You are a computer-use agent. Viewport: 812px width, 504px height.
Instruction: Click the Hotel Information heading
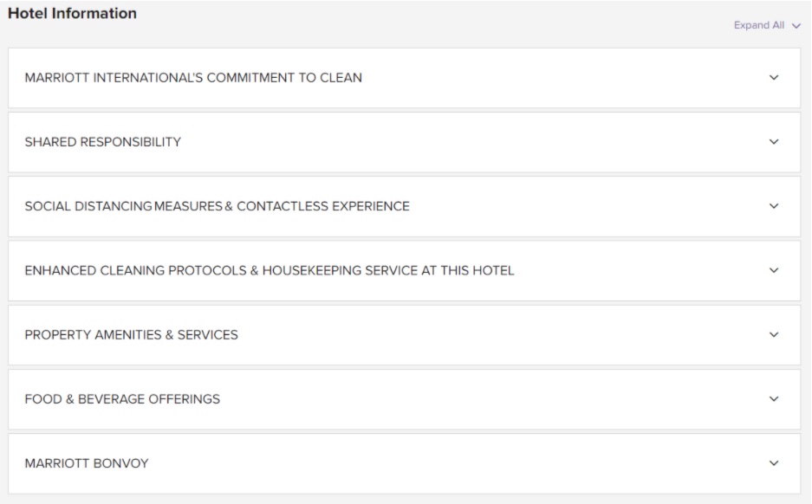72,14
